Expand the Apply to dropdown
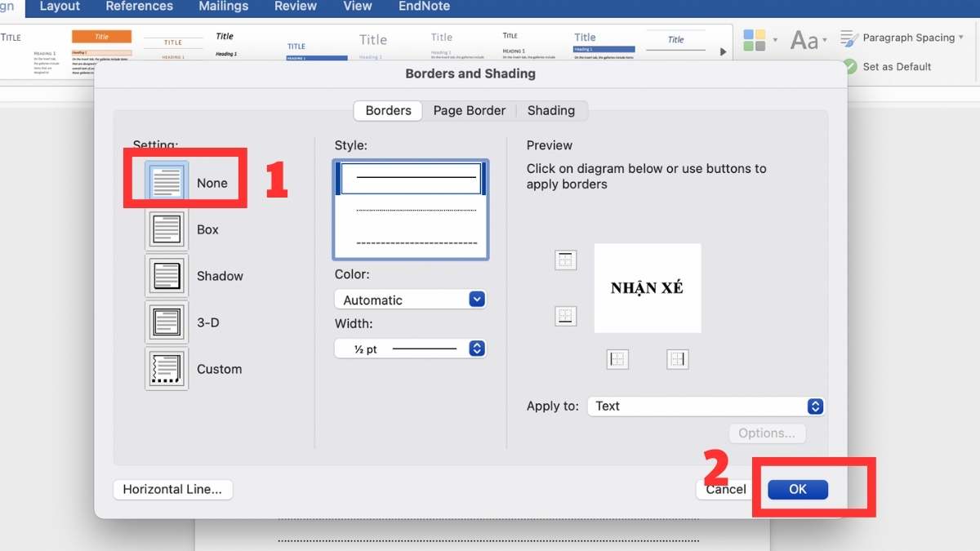 coord(706,406)
